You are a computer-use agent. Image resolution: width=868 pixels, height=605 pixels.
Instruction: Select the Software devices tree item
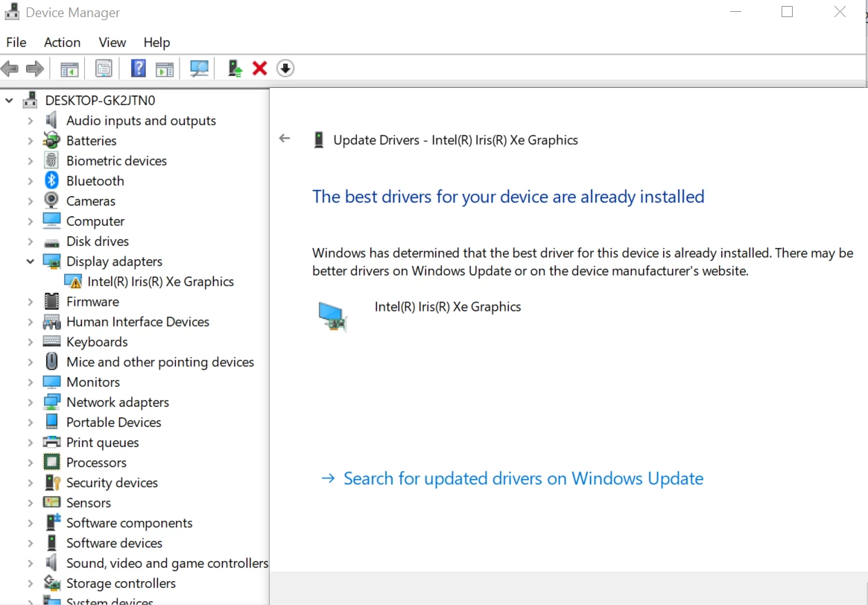(x=114, y=543)
